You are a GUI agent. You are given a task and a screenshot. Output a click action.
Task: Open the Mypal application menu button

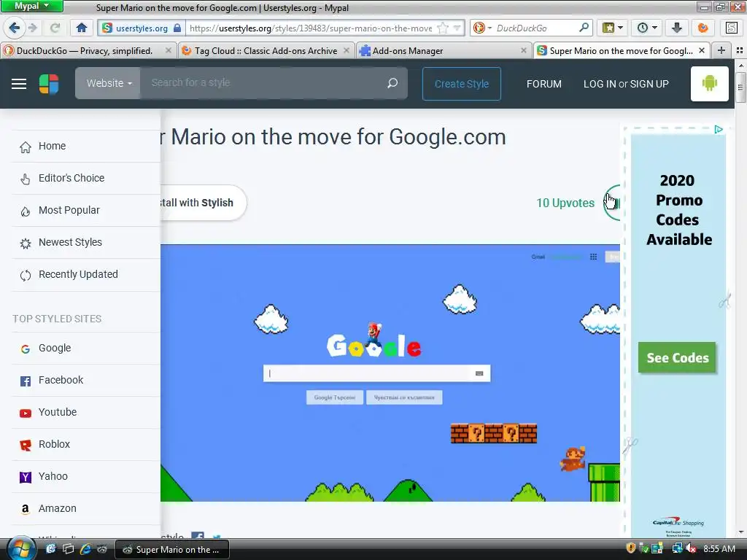coord(31,6)
